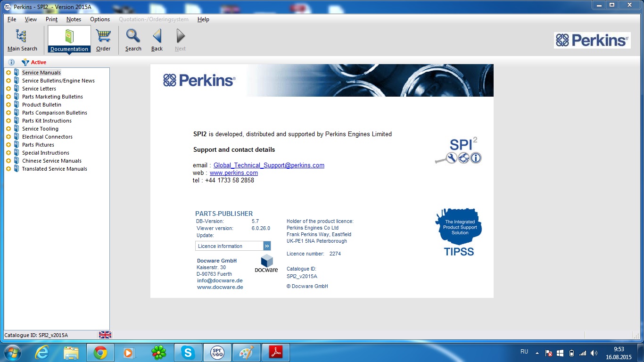Open the Help menu
The width and height of the screenshot is (644, 362).
pos(203,19)
